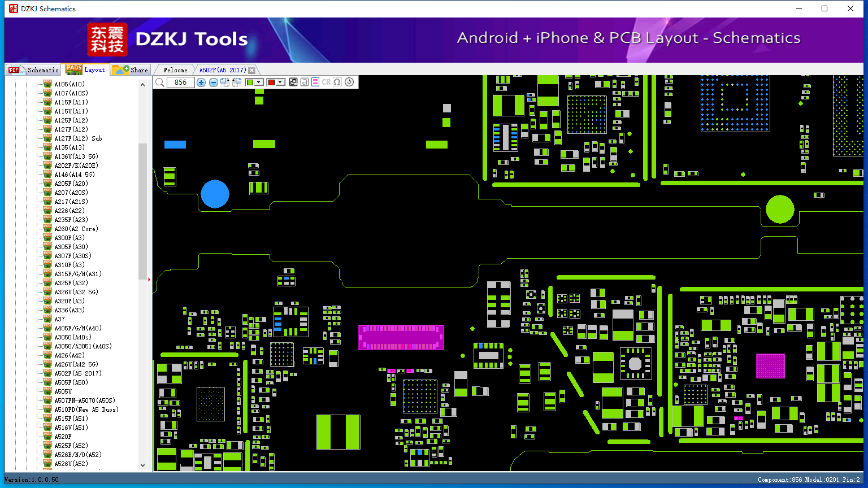Select the A260(A2 Core) entry

(x=76, y=229)
